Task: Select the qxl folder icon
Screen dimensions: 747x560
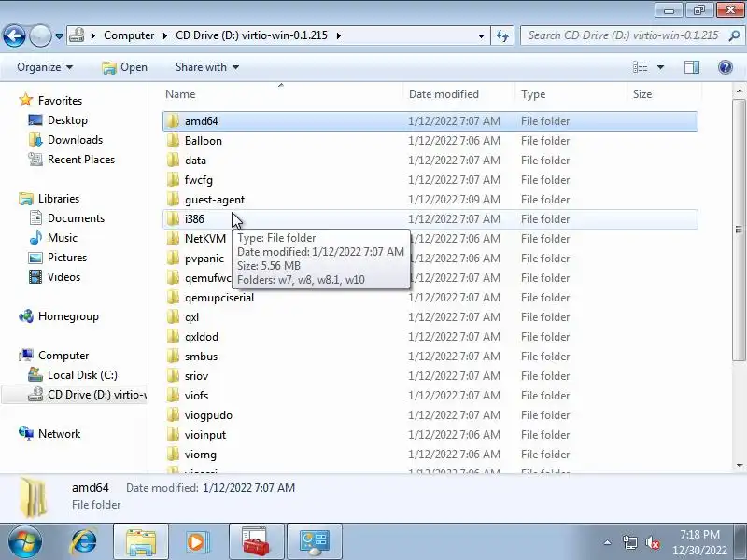Action: click(x=173, y=317)
